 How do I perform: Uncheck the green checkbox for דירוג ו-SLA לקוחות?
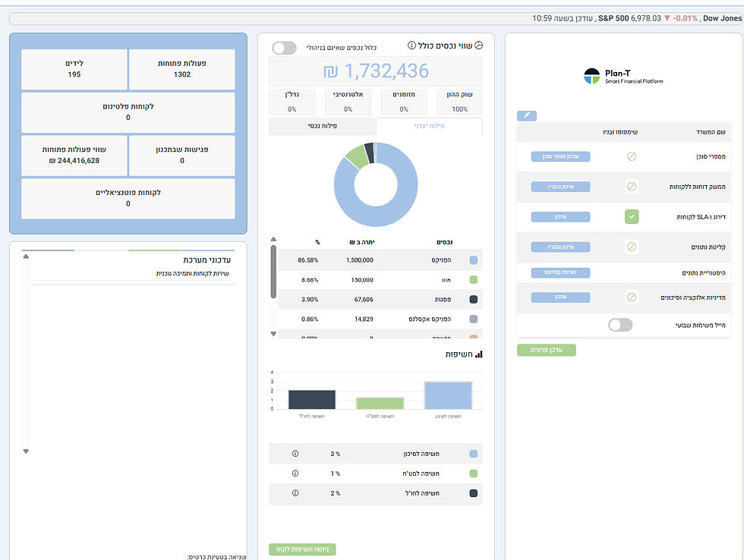(x=632, y=217)
